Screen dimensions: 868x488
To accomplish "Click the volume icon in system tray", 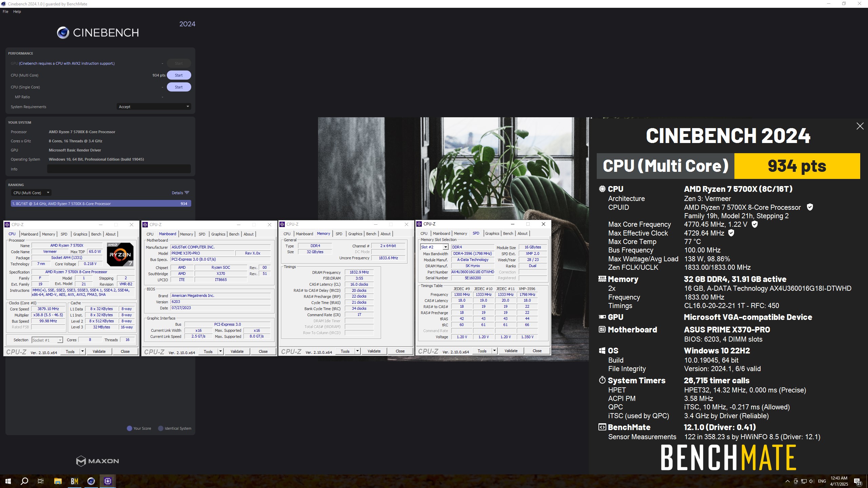I will [811, 481].
